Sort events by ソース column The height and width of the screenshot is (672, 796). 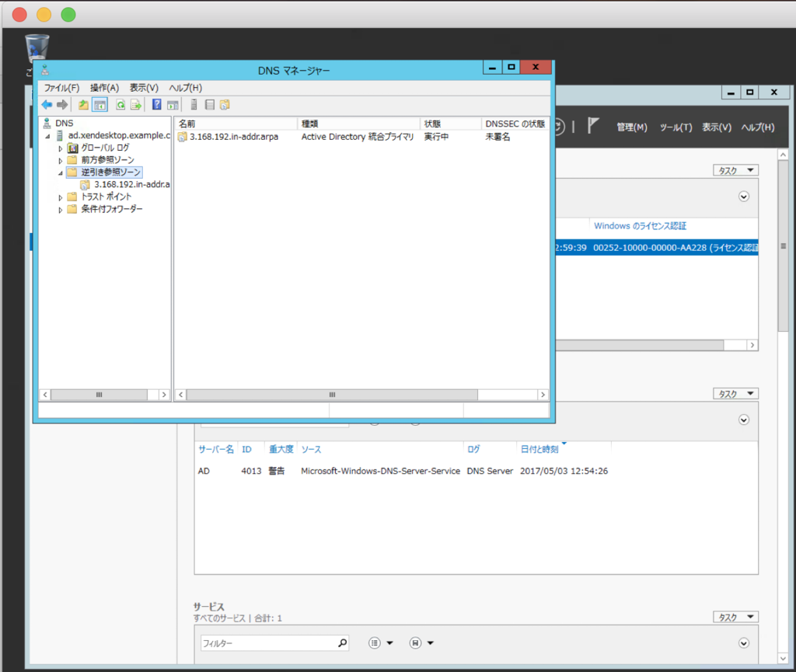311,449
